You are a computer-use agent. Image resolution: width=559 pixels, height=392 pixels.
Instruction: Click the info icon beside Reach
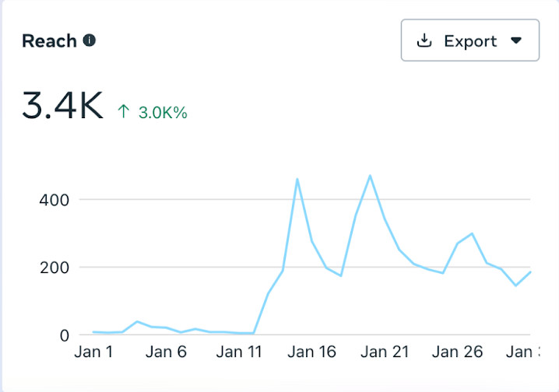(90, 40)
